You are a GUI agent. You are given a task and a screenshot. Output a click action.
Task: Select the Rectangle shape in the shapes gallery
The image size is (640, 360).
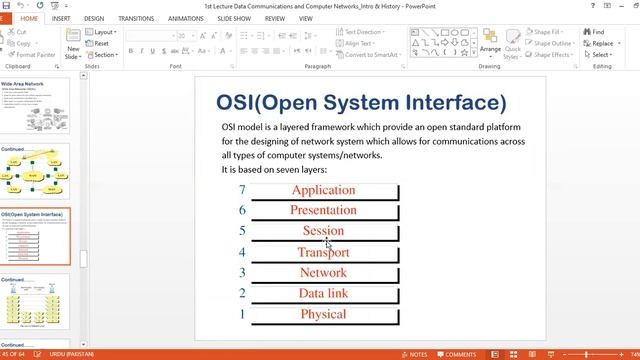tap(445, 32)
